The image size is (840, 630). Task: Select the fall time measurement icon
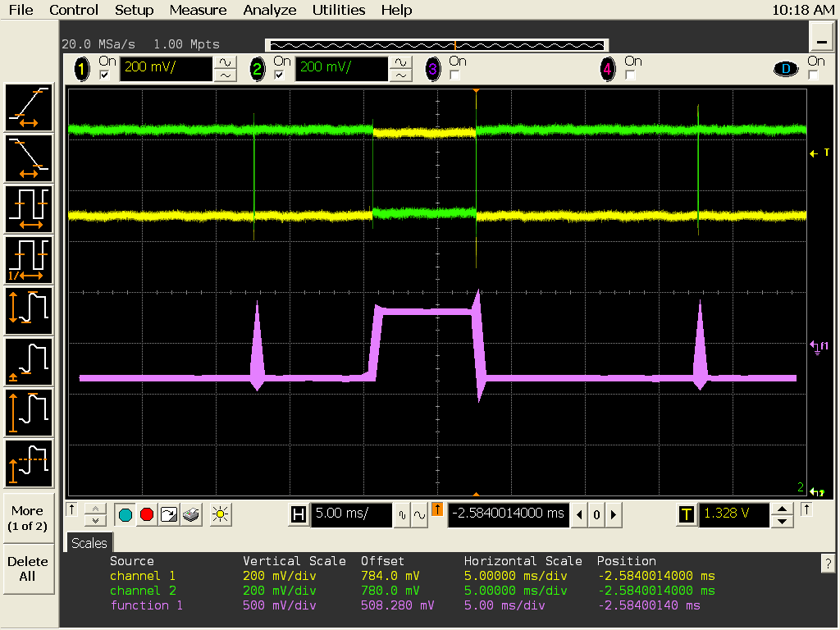click(29, 158)
